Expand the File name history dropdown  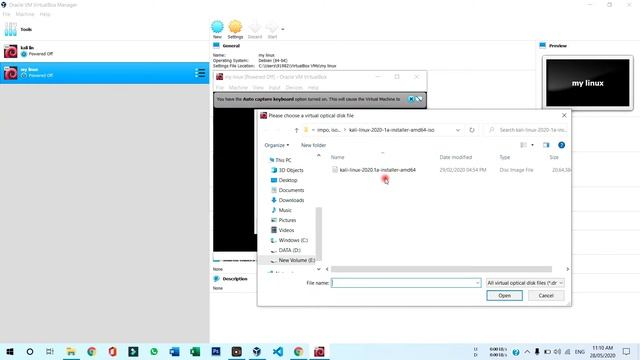[x=478, y=283]
